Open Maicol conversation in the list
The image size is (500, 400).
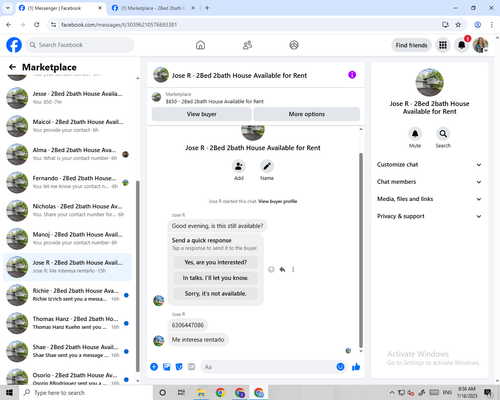click(x=67, y=126)
